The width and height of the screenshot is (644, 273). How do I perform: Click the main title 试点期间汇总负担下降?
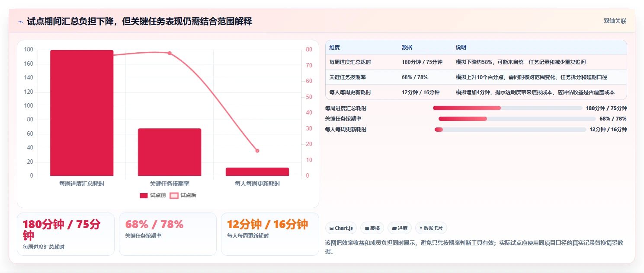coord(139,22)
